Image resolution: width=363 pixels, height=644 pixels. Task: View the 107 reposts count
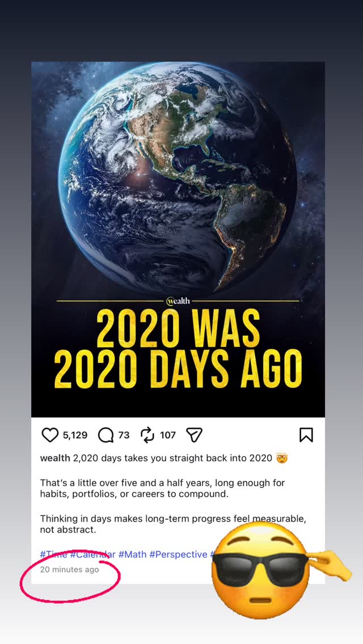[168, 435]
